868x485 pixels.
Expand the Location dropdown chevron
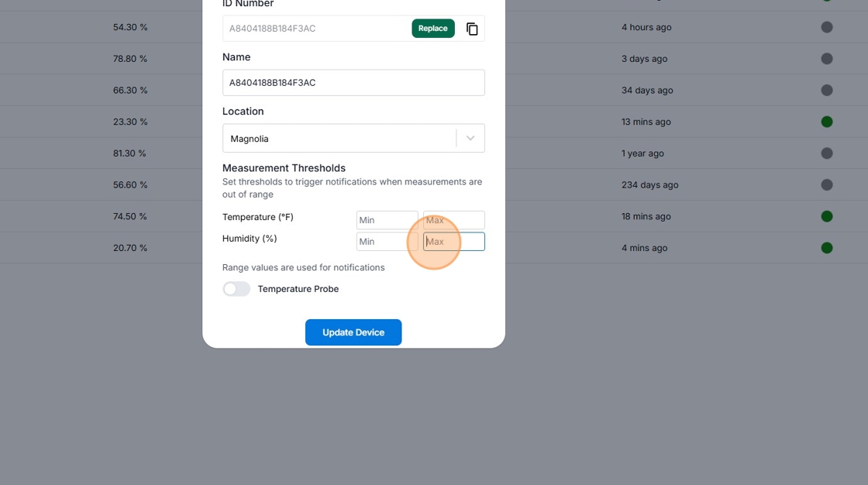point(470,139)
